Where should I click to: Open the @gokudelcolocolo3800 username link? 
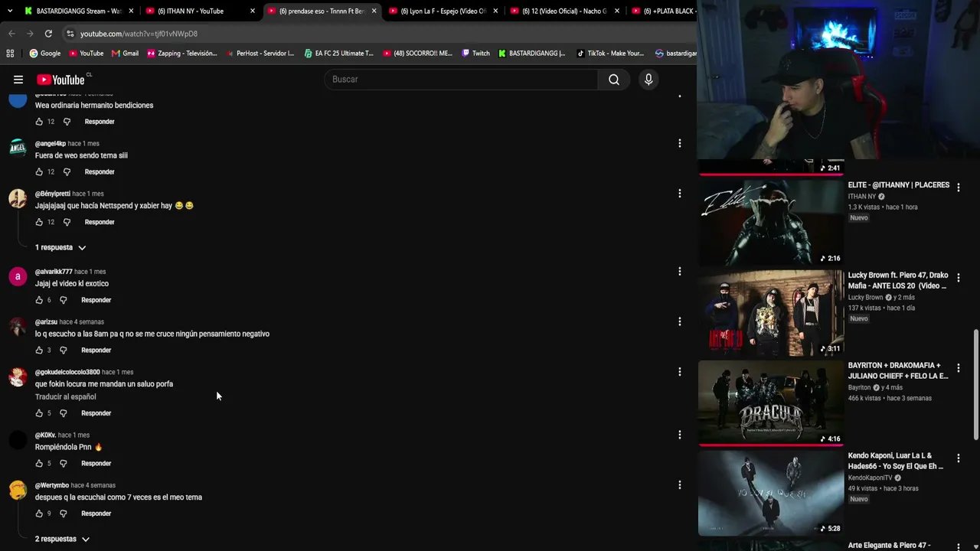click(67, 373)
